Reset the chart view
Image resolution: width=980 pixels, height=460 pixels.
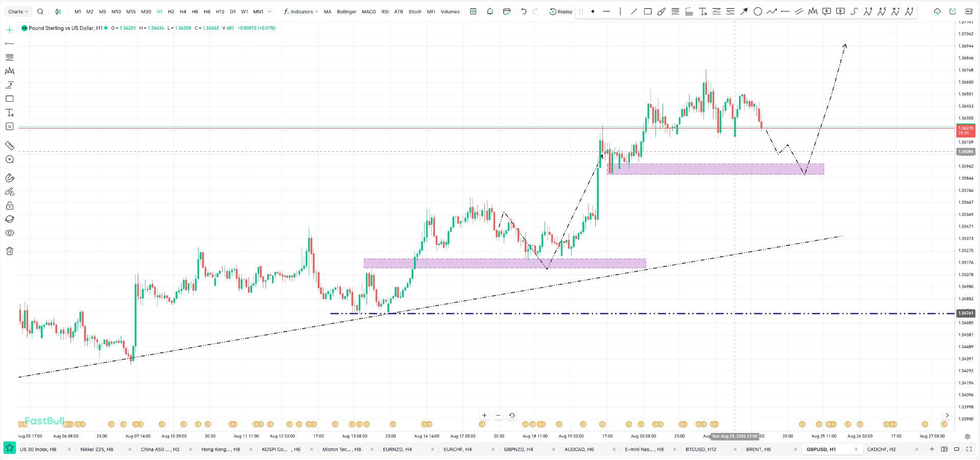click(x=512, y=416)
